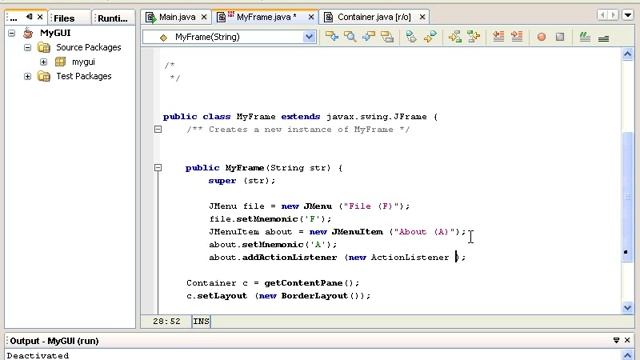The width and height of the screenshot is (640, 360).
Task: Click the cyan bookmark icon after Toggle Highlight
Action: coord(411,37)
